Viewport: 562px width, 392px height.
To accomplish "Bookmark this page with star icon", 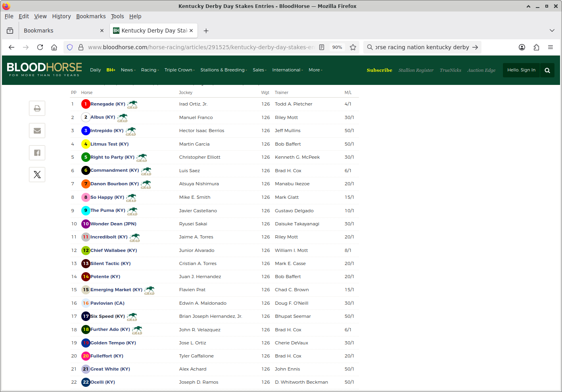I will pos(353,47).
